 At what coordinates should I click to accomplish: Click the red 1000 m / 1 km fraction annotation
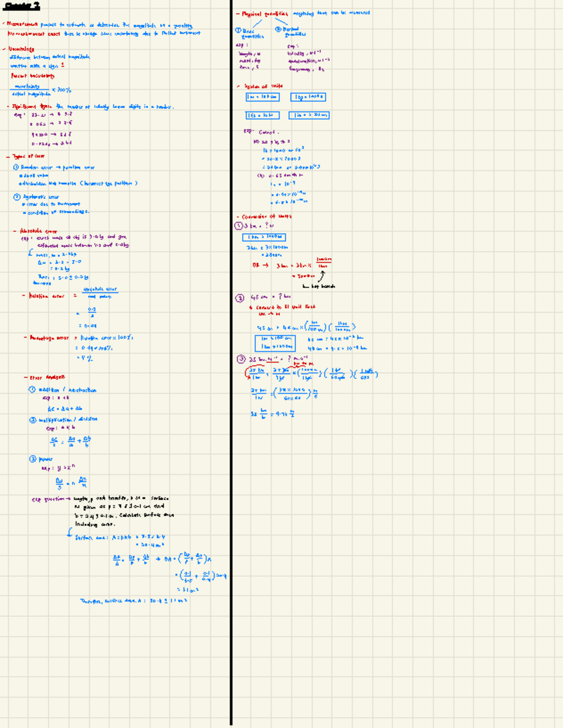[324, 262]
